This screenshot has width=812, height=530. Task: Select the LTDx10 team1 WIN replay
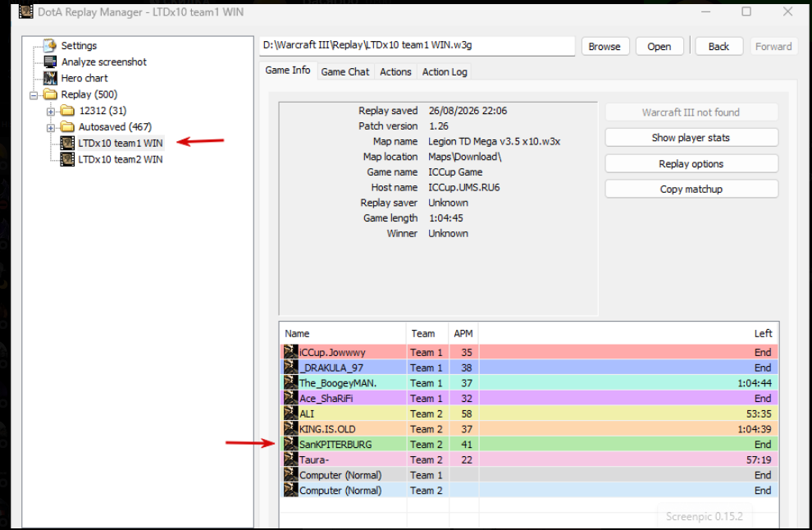pos(120,143)
